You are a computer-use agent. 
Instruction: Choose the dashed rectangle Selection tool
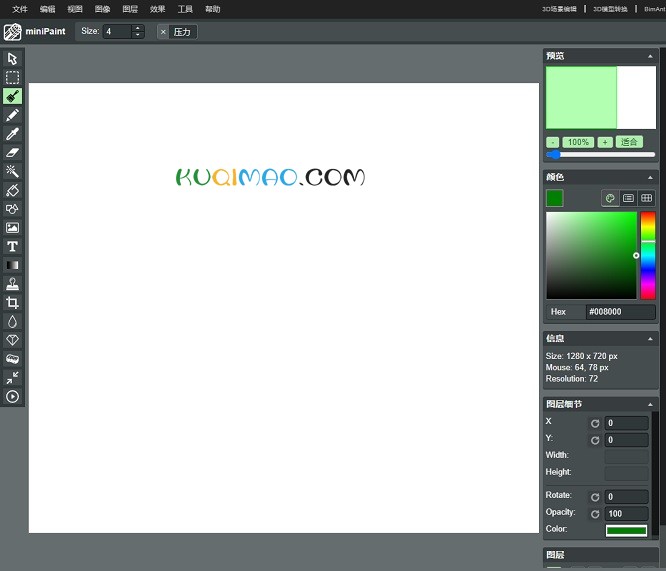tap(12, 77)
